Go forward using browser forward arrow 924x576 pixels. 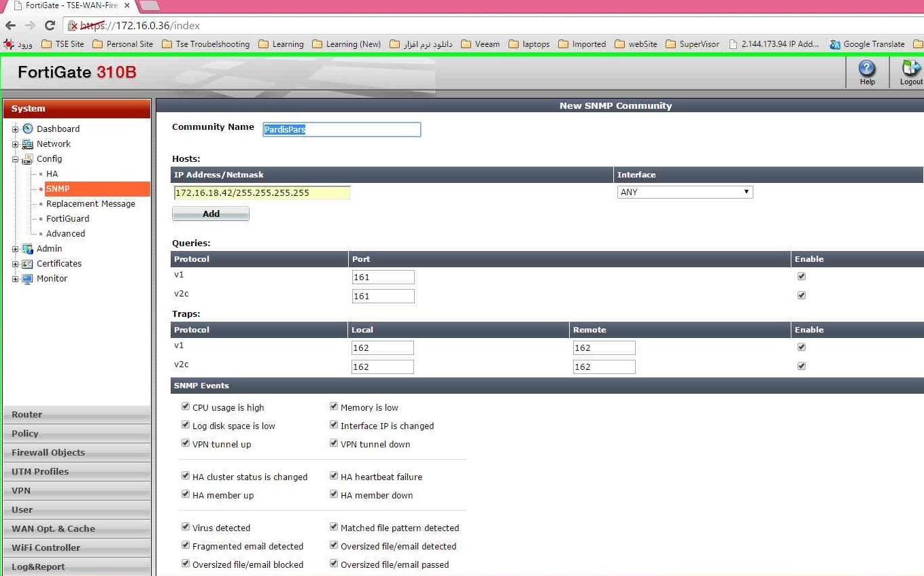tap(30, 26)
